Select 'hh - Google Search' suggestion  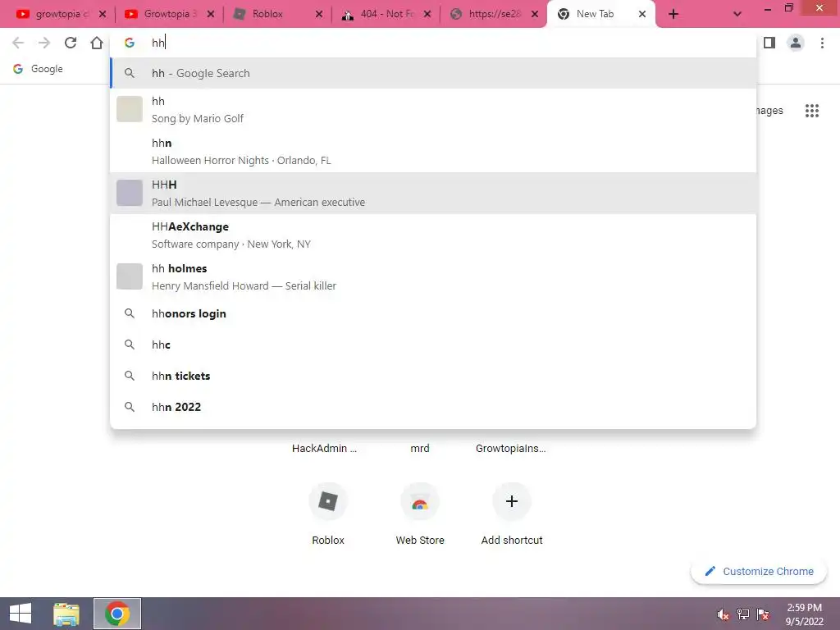click(433, 73)
